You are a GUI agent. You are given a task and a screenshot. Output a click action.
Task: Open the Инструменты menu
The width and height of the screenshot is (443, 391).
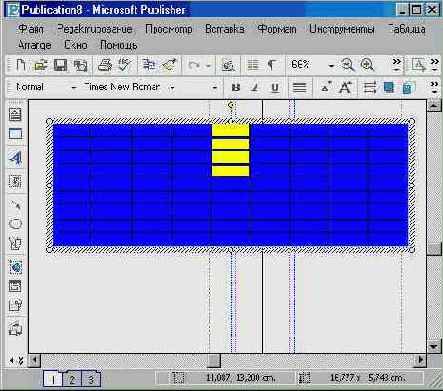[341, 29]
